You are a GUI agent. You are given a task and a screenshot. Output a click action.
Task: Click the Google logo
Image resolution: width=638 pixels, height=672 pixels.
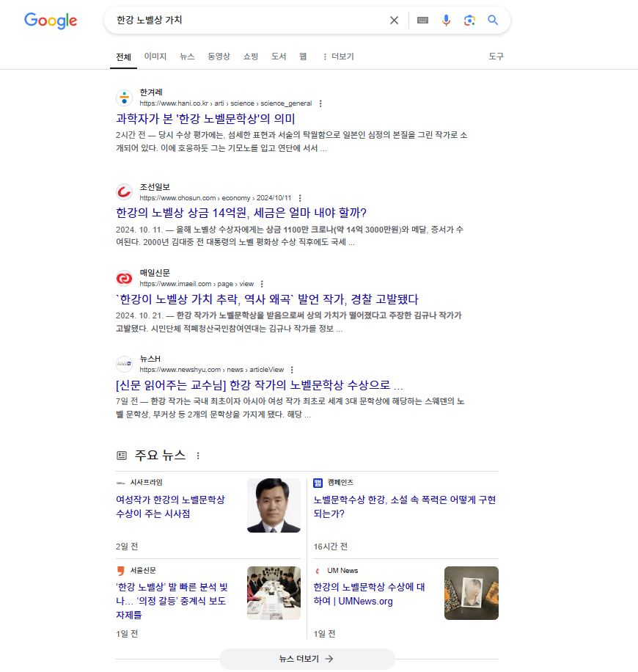49,21
